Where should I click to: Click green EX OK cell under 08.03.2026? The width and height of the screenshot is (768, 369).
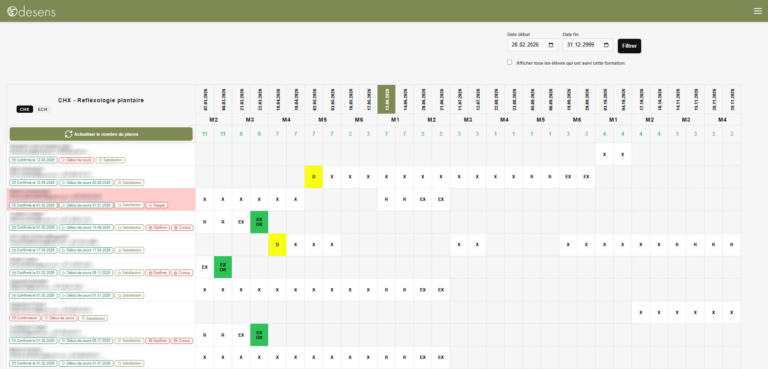point(223,267)
